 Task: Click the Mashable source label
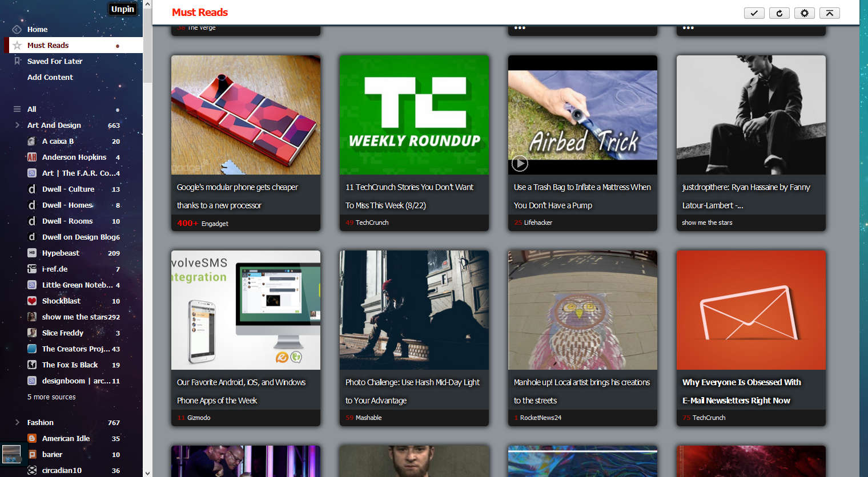coord(368,418)
